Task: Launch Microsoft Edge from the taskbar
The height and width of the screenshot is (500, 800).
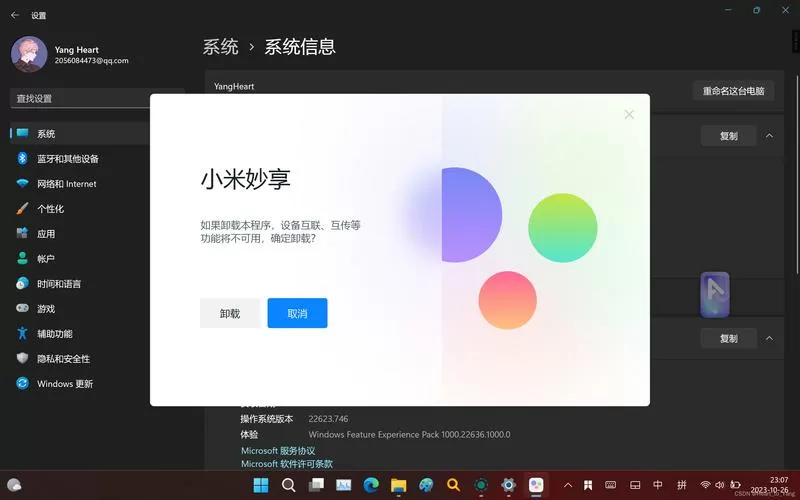Action: click(x=371, y=485)
